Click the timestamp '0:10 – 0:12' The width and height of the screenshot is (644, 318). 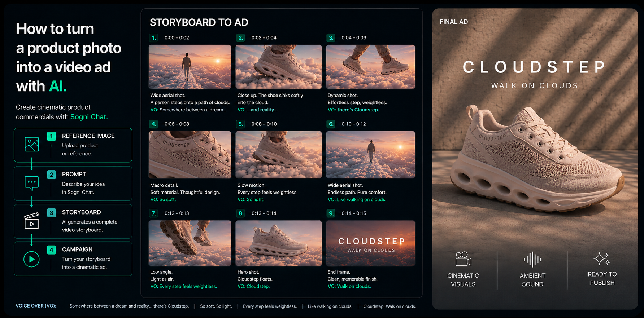pos(354,124)
